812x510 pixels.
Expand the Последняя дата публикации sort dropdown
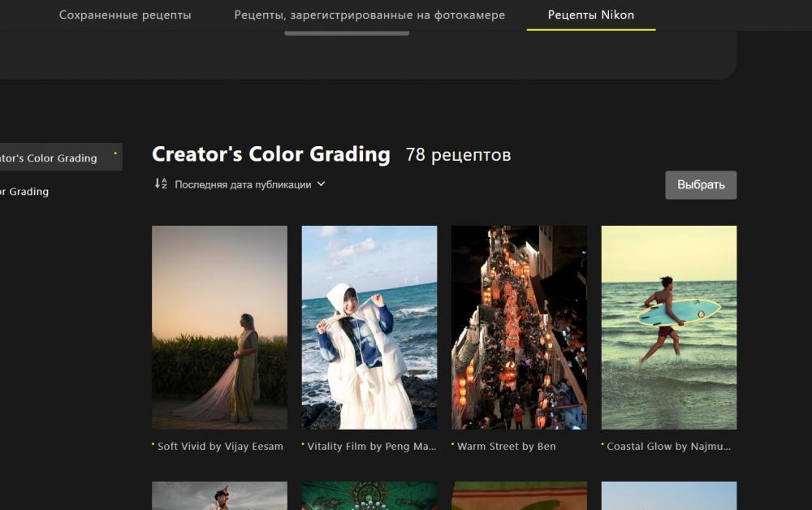(250, 184)
